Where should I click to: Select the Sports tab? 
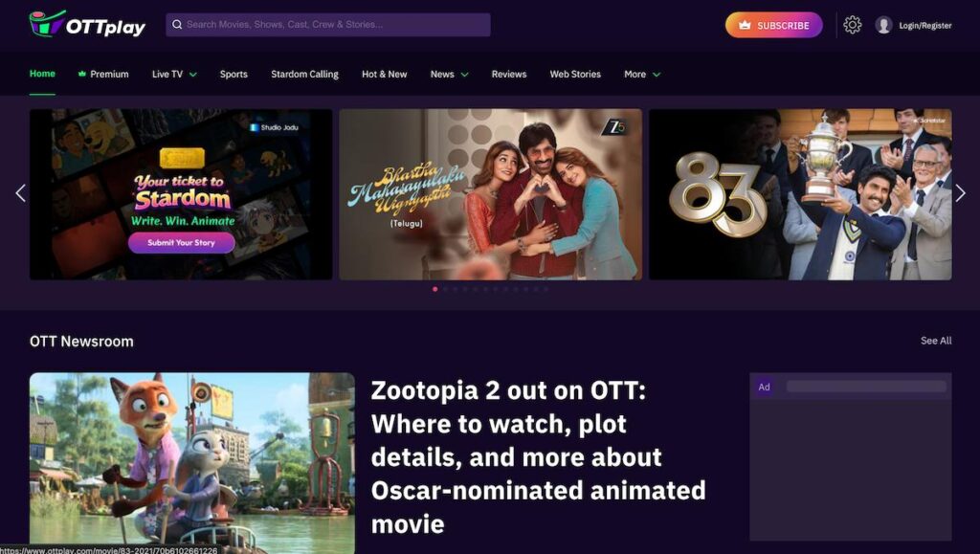(234, 75)
